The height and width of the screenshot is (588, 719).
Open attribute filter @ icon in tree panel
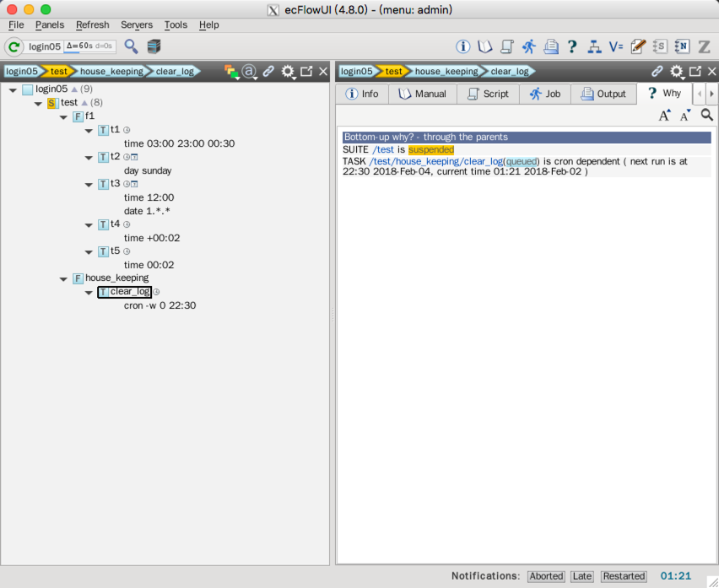click(x=249, y=72)
